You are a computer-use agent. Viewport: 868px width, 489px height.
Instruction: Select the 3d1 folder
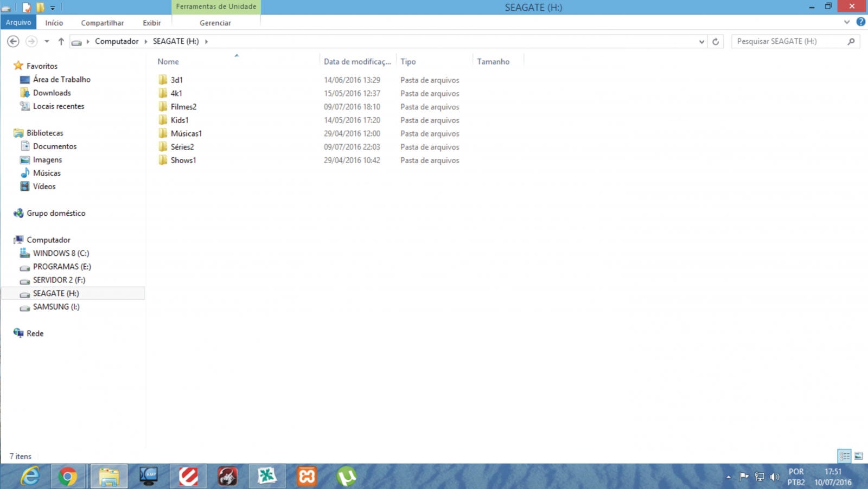(x=177, y=80)
